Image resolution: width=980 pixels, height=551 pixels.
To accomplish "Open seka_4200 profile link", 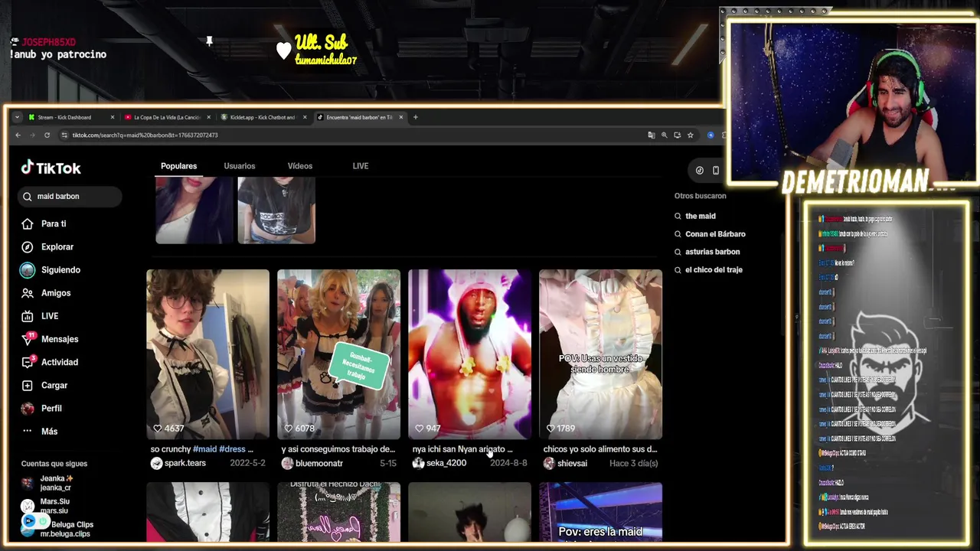I will [x=446, y=463].
